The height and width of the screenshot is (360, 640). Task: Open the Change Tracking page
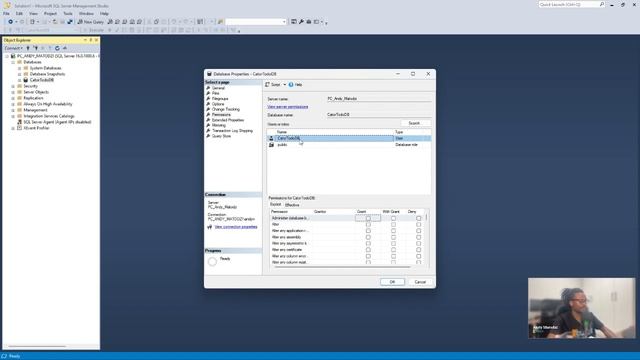click(x=225, y=109)
